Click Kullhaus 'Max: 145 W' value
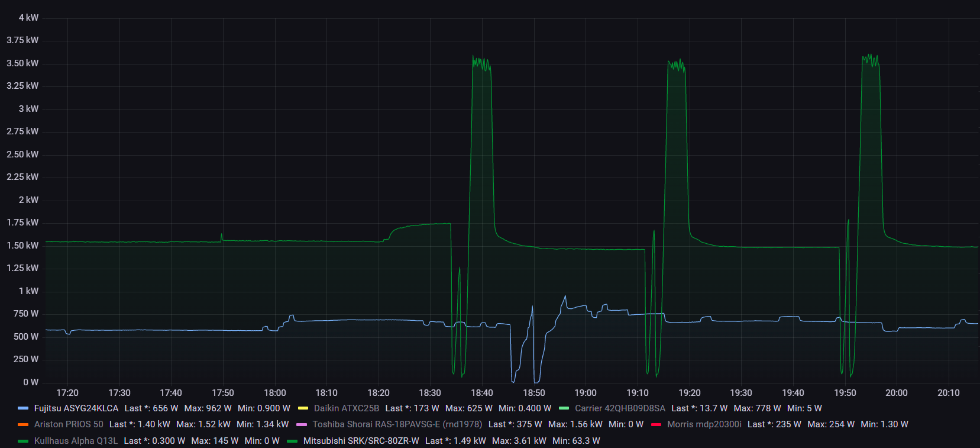 (215, 441)
